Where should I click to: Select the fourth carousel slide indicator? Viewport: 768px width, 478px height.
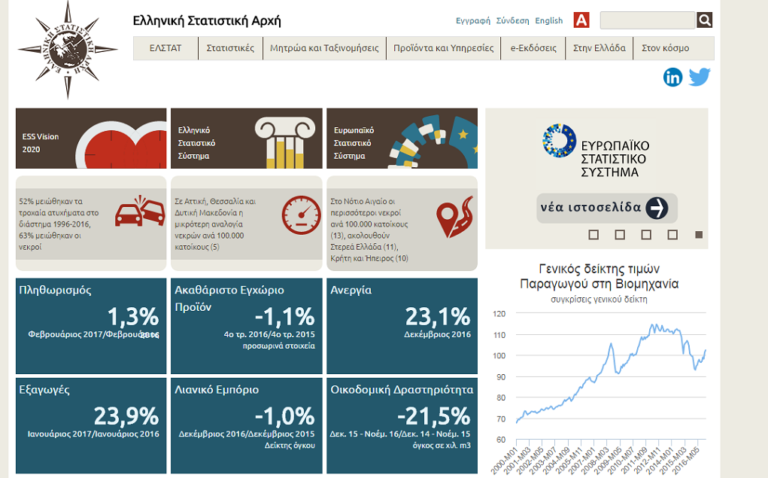coord(673,235)
